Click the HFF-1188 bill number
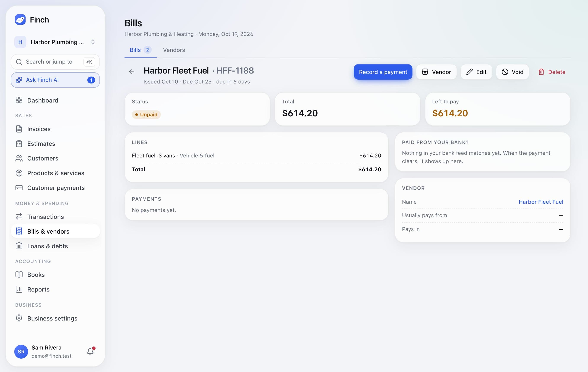Image resolution: width=588 pixels, height=372 pixels. coord(235,71)
